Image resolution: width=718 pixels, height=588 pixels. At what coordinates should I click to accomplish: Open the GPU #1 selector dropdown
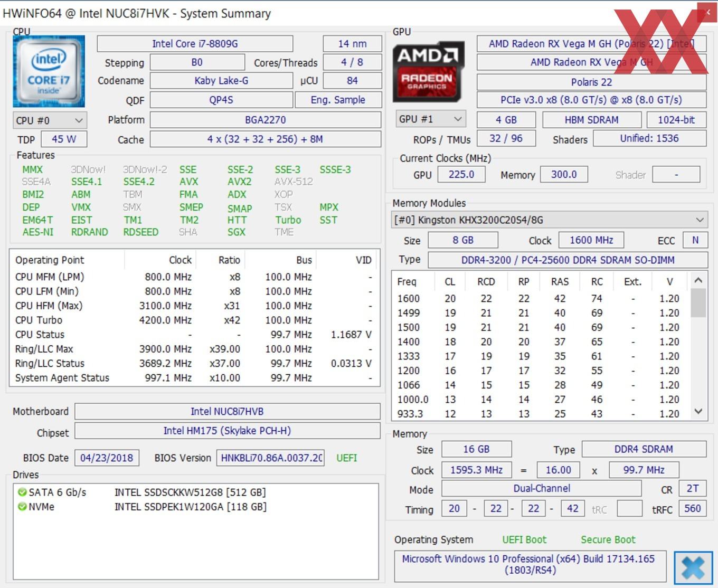click(x=430, y=119)
